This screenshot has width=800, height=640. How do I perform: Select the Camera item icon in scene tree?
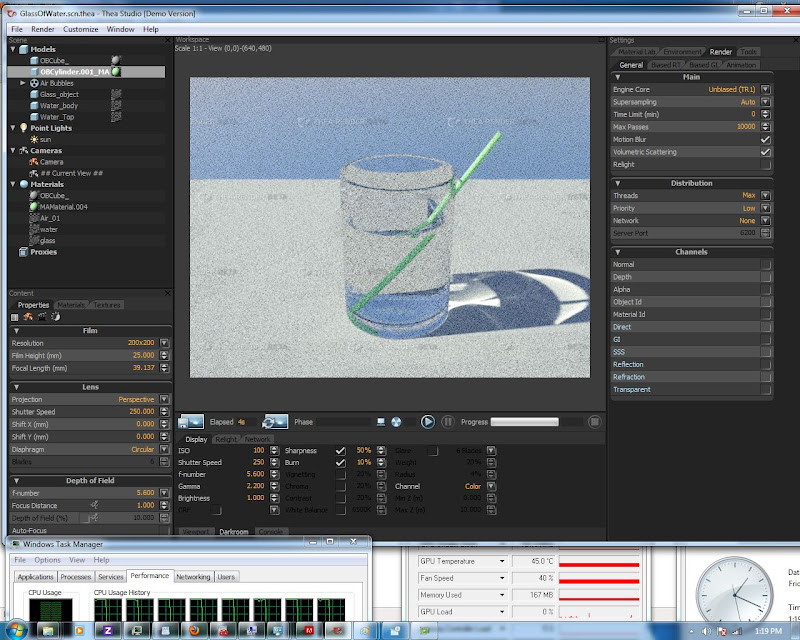coord(34,162)
